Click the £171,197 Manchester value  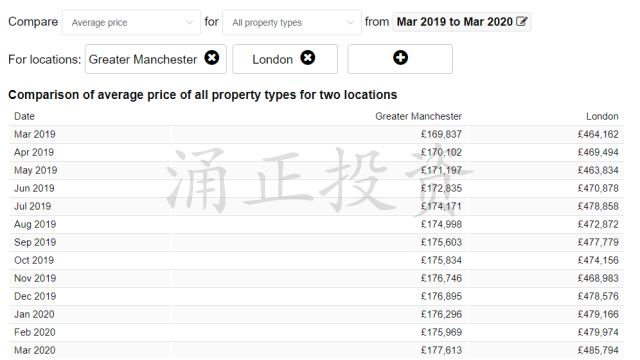(x=441, y=170)
